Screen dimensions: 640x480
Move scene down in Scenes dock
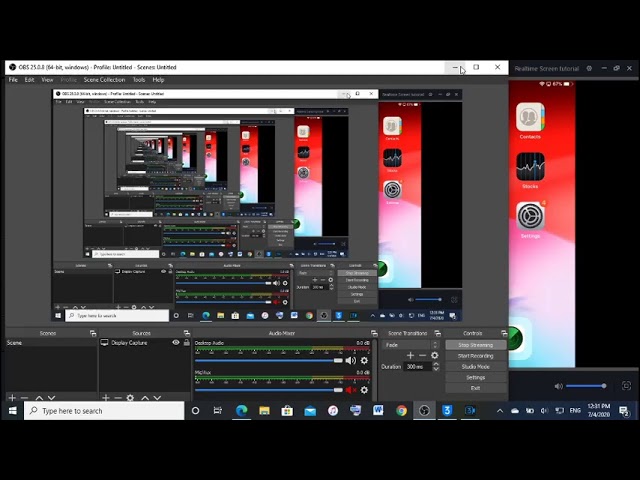point(51,398)
